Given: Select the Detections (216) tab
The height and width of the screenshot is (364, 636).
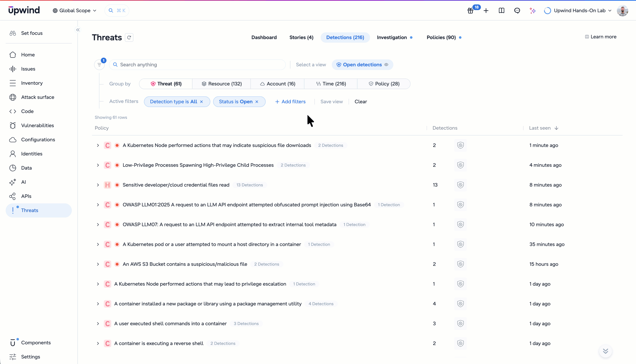Looking at the screenshot, I should click(345, 38).
